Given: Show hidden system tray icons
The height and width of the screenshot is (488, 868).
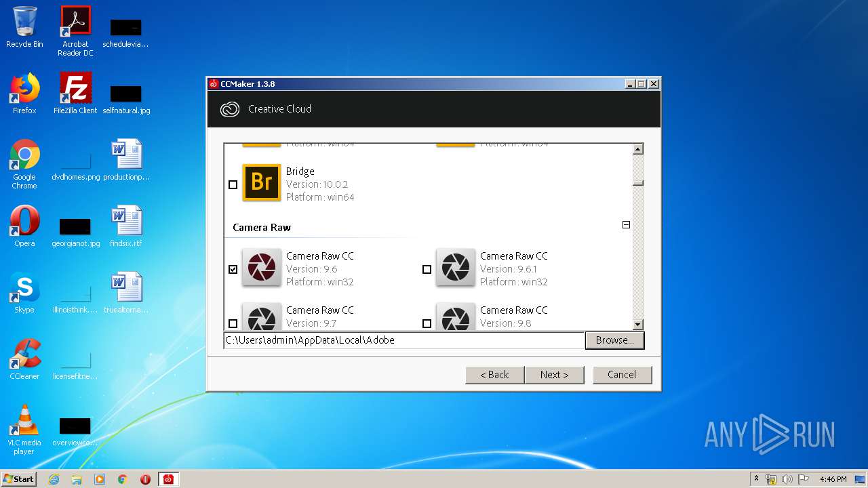Looking at the screenshot, I should point(756,479).
